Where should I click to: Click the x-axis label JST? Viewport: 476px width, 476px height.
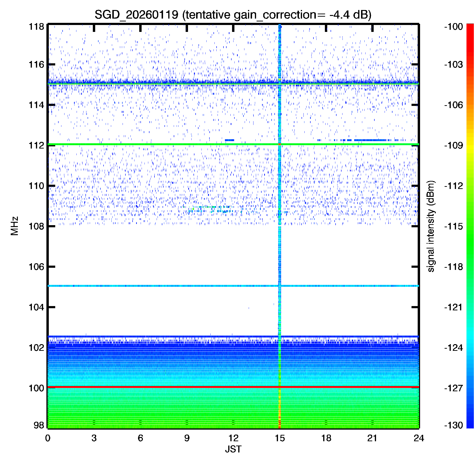click(233, 449)
